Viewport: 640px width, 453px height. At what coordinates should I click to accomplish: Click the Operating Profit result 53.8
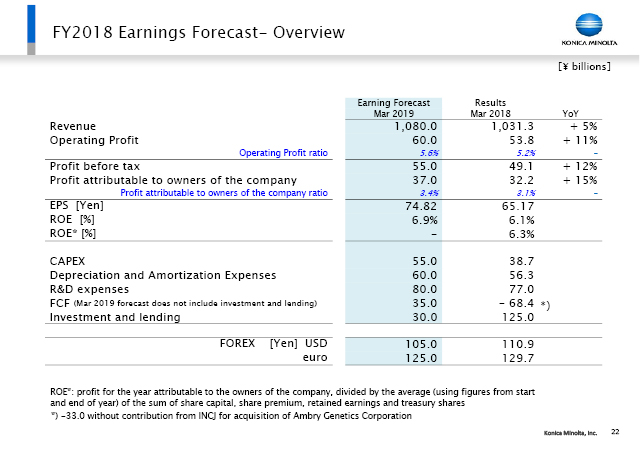pyautogui.click(x=522, y=140)
